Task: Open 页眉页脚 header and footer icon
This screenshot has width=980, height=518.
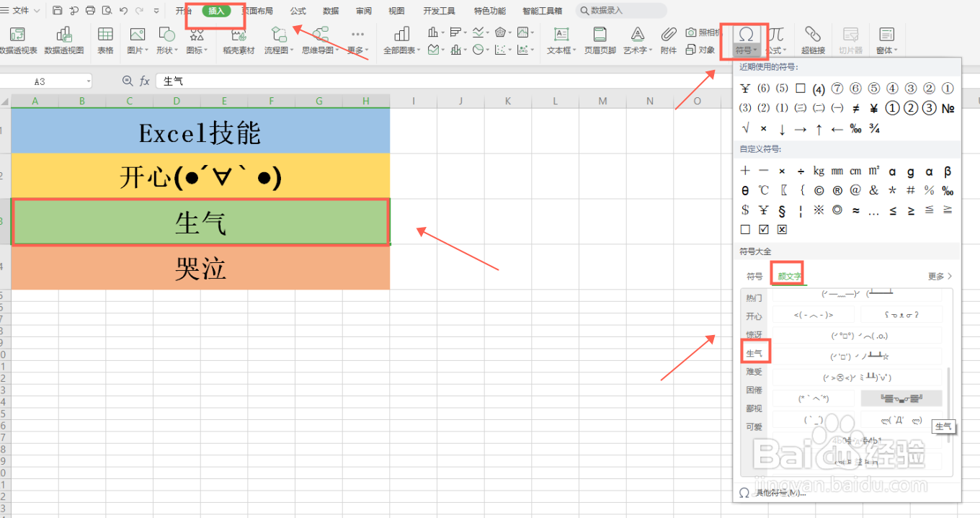Action: [600, 40]
